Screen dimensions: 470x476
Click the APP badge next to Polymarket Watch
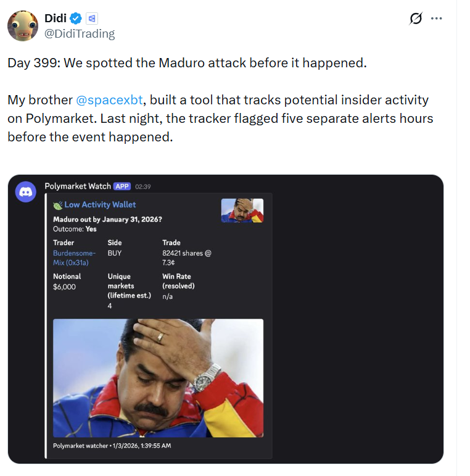[122, 186]
